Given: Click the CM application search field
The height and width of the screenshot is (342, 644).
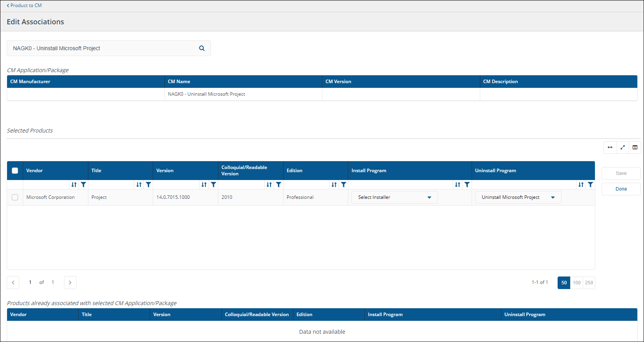Looking at the screenshot, I should click(102, 48).
